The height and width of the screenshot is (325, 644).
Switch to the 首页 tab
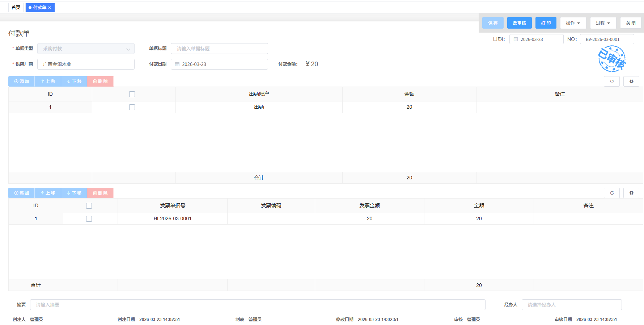[16, 8]
